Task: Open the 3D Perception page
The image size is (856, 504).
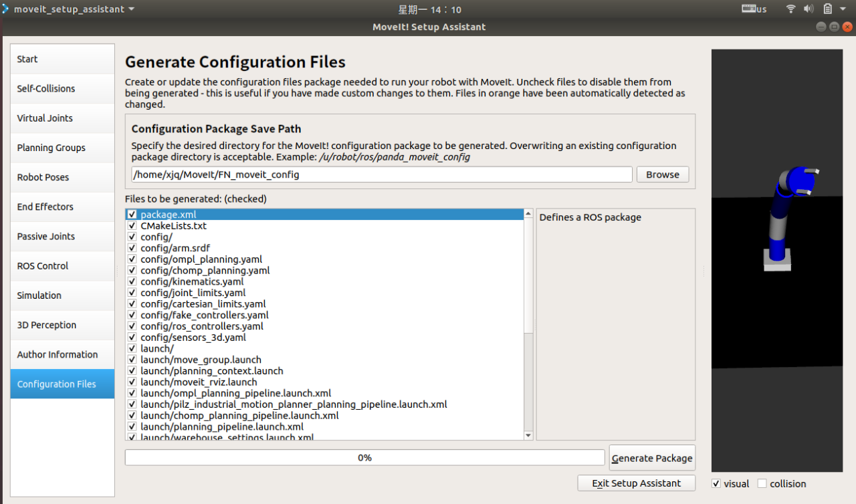Action: tap(62, 325)
